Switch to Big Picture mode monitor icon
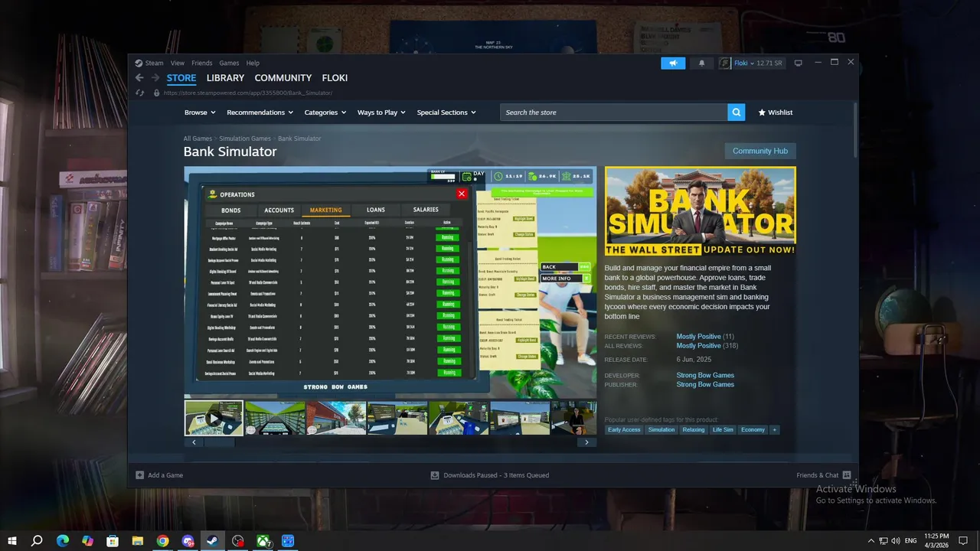Image resolution: width=980 pixels, height=551 pixels. click(x=798, y=63)
